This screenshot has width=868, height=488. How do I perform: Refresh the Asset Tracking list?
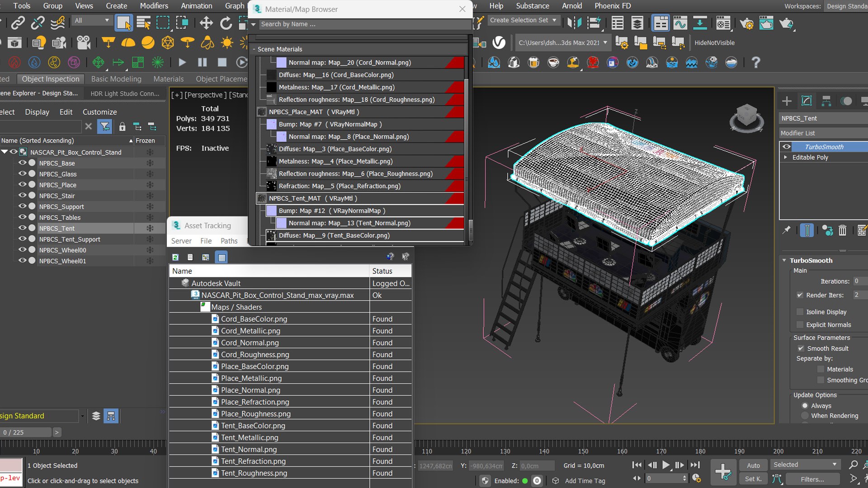coord(175,257)
